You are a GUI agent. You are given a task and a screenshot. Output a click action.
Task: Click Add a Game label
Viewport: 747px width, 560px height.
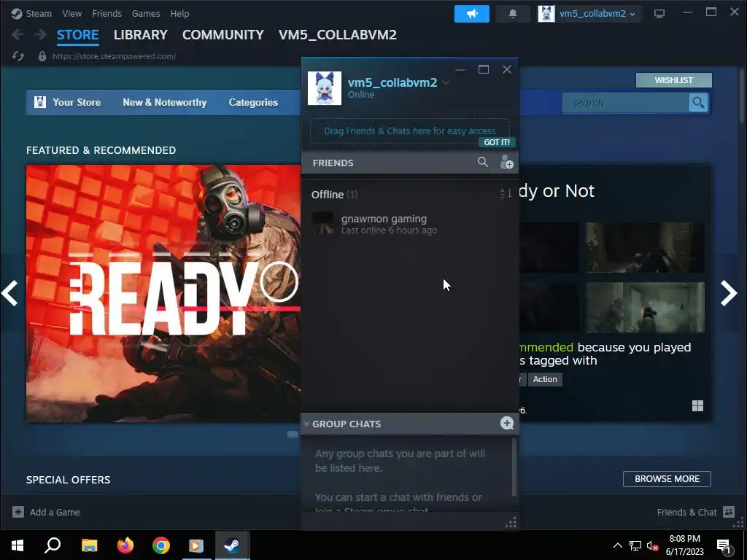55,512
